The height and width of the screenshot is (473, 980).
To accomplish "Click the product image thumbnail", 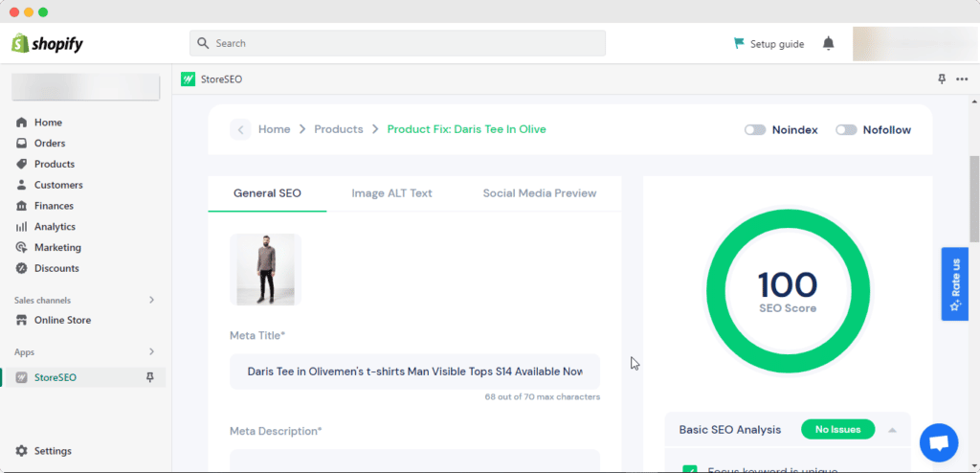I will [266, 270].
